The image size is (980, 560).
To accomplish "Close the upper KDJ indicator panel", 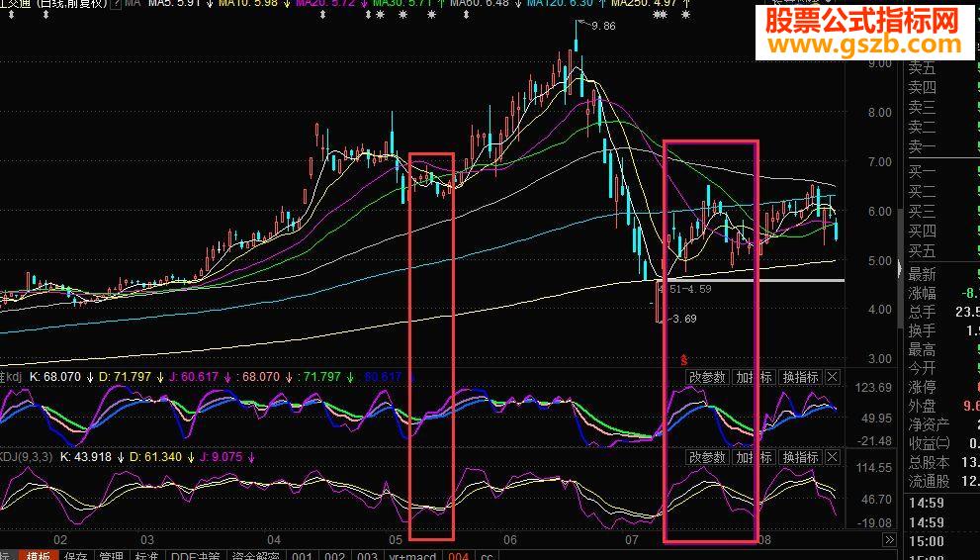I will point(832,377).
